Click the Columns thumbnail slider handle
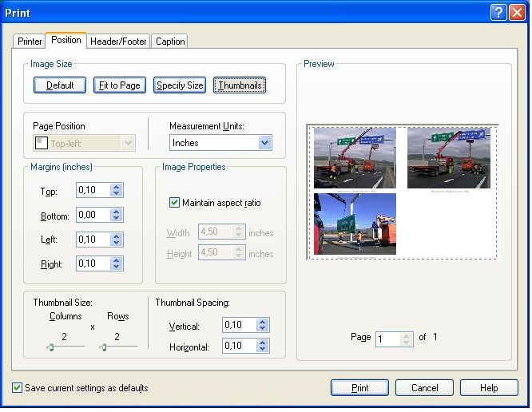The width and height of the screenshot is (532, 412). (50, 347)
